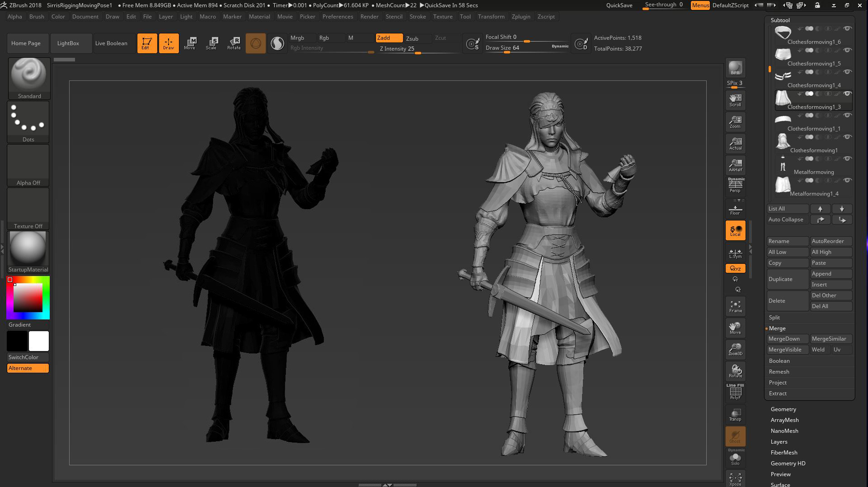Toggle Local symmetry button
This screenshot has width=868, height=487.
(735, 230)
